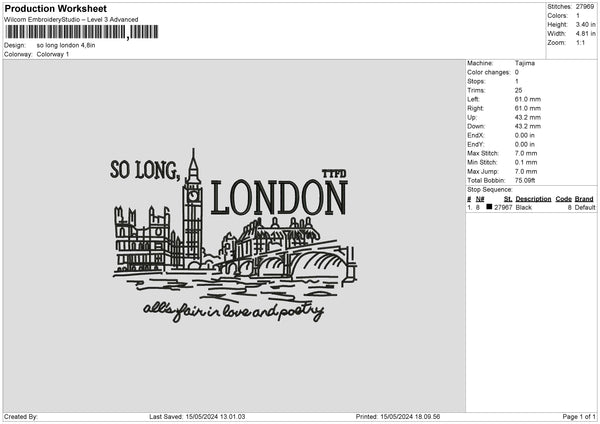Viewport: 600px width, 424px height.
Task: Click the small "TTPD" lettering above LONDON
Action: point(334,174)
